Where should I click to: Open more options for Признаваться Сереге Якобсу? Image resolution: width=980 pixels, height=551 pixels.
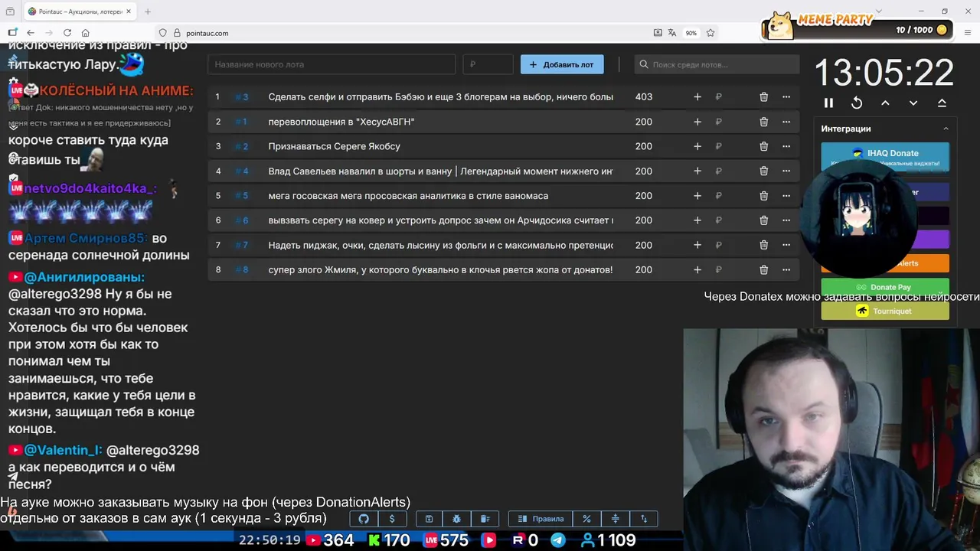tap(786, 146)
